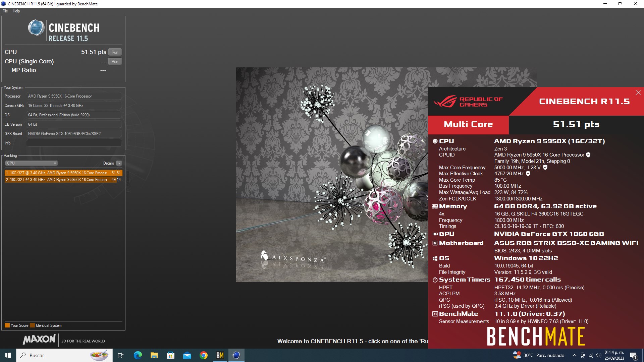Screen dimensions: 644x362
Task: Open network settings in system tray
Action: point(591,355)
